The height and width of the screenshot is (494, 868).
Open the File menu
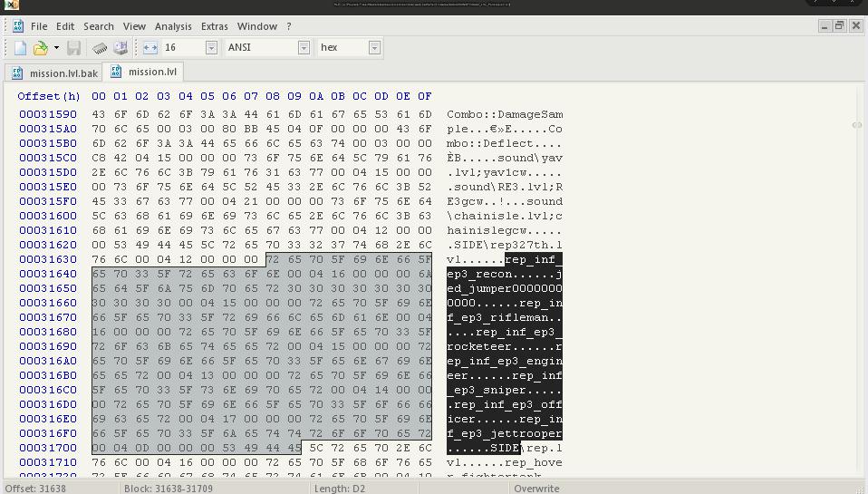coord(39,26)
